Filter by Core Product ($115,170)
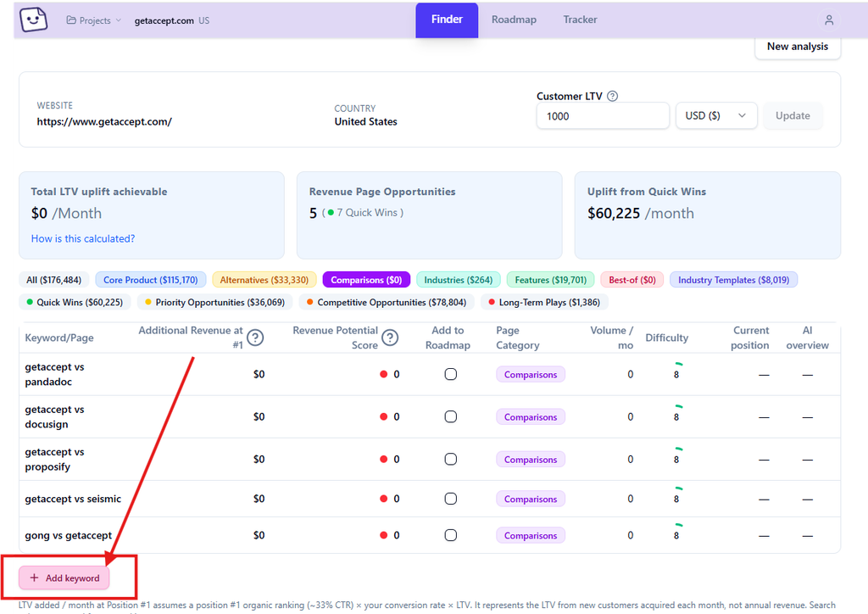The height and width of the screenshot is (614, 868). pyautogui.click(x=151, y=280)
